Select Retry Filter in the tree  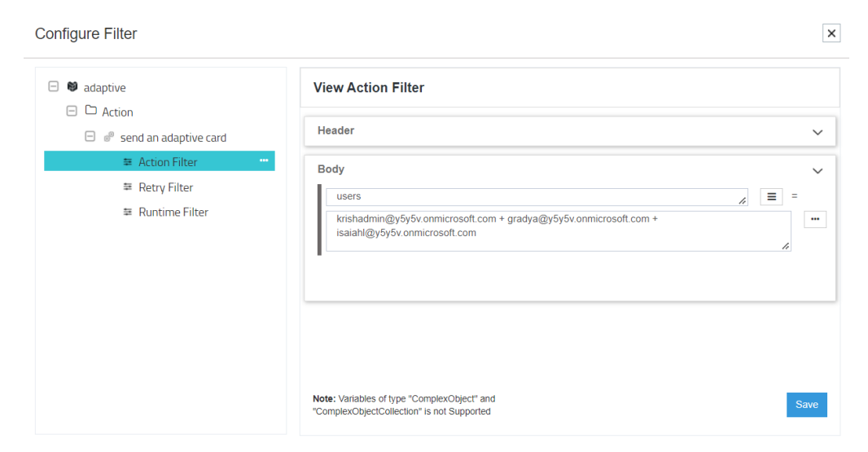(165, 187)
